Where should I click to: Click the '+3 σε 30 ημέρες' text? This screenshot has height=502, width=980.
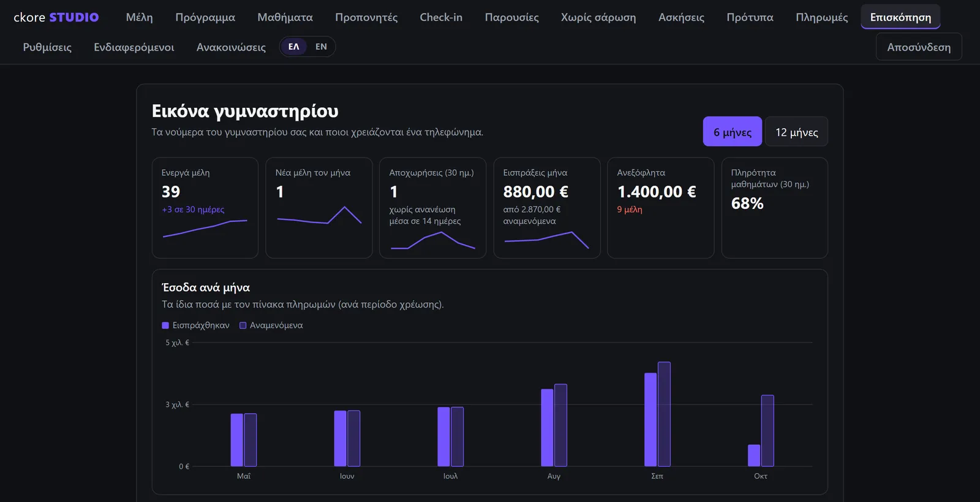pyautogui.click(x=193, y=210)
